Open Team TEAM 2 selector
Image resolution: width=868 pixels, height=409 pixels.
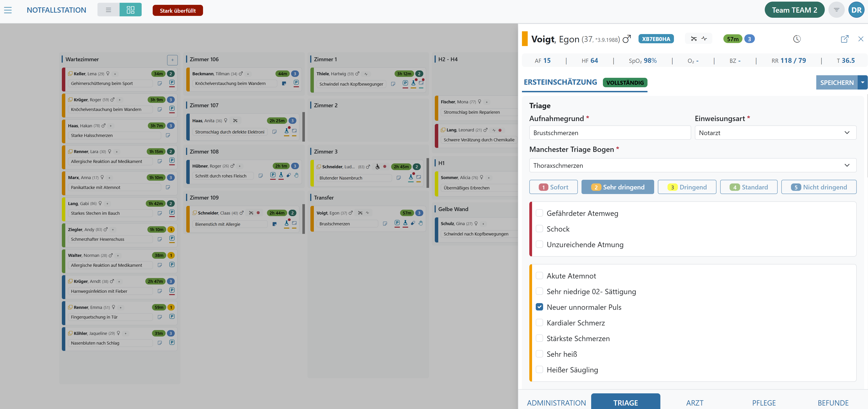[x=794, y=10]
